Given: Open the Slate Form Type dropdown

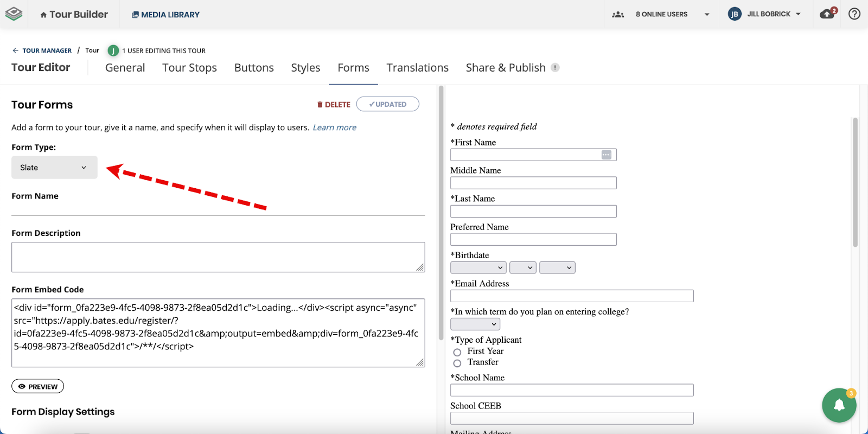Looking at the screenshot, I should click(x=54, y=168).
